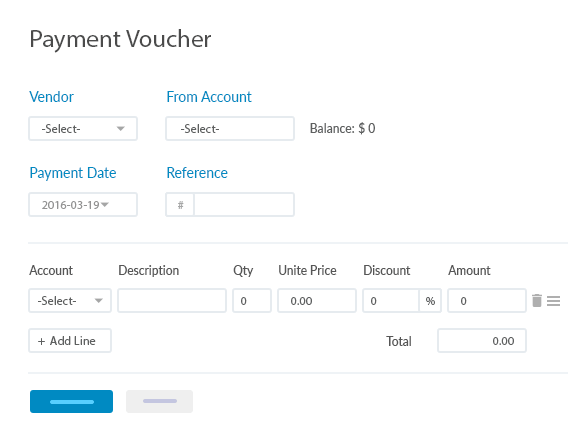Click the grey secondary button
Image resolution: width=585 pixels, height=437 pixels.
point(159,402)
